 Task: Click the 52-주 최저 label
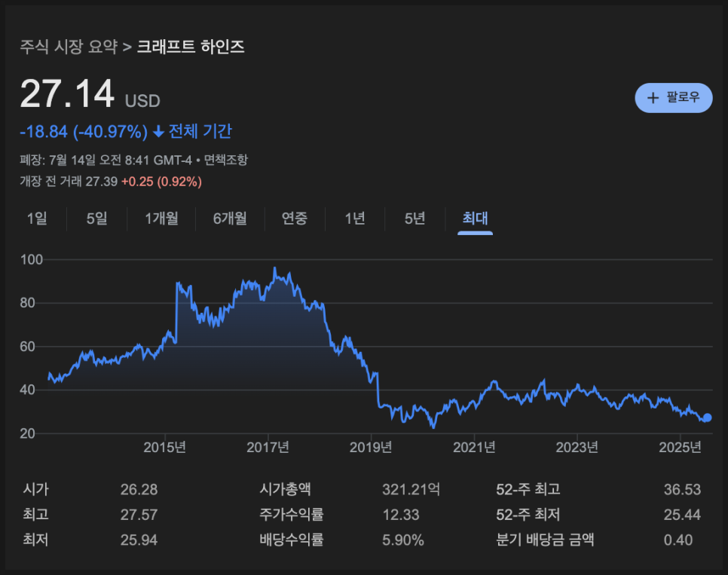click(x=528, y=514)
